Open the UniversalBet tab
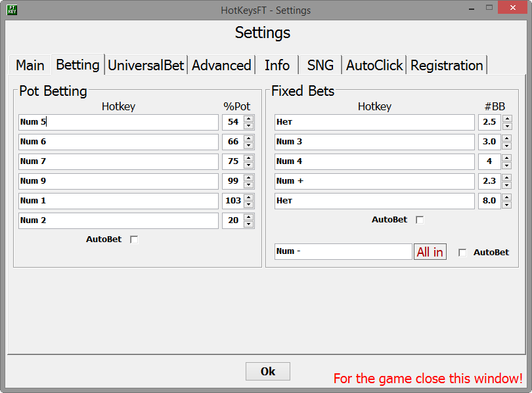Image resolution: width=532 pixels, height=393 pixels. click(146, 65)
